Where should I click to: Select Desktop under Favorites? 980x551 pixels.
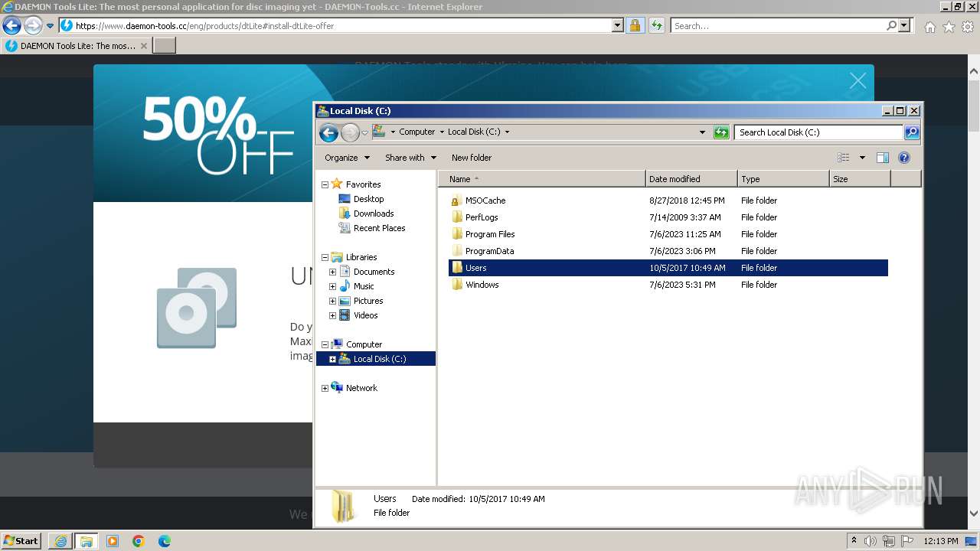coord(368,199)
